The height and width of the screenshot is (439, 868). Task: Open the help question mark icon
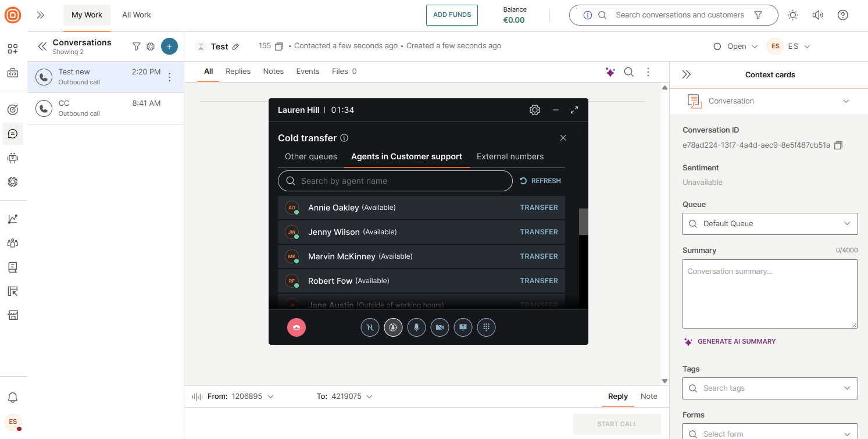point(843,15)
